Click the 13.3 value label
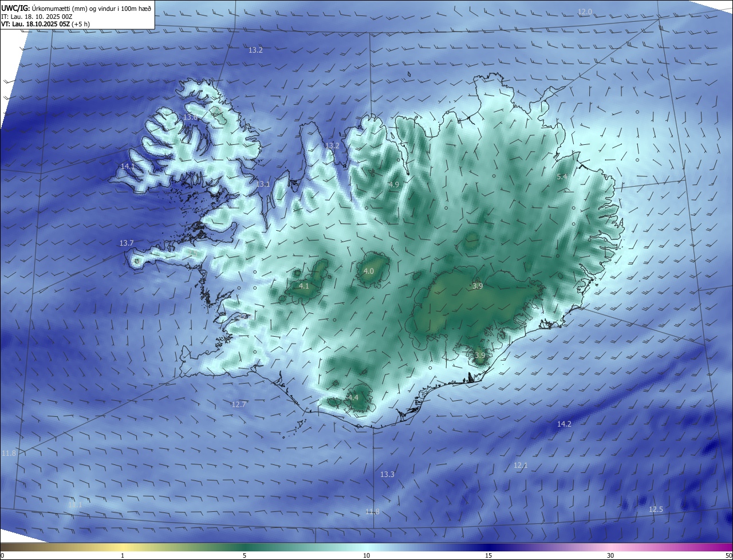 [x=387, y=474]
